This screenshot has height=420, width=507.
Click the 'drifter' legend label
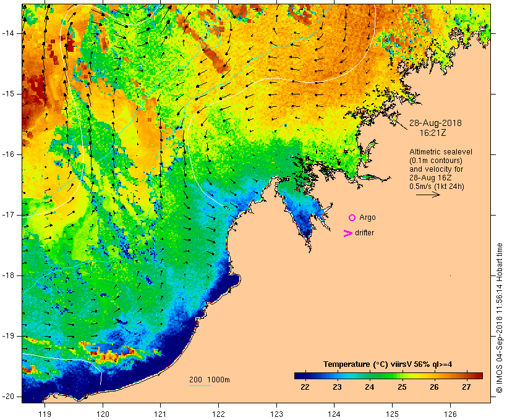[x=364, y=233]
